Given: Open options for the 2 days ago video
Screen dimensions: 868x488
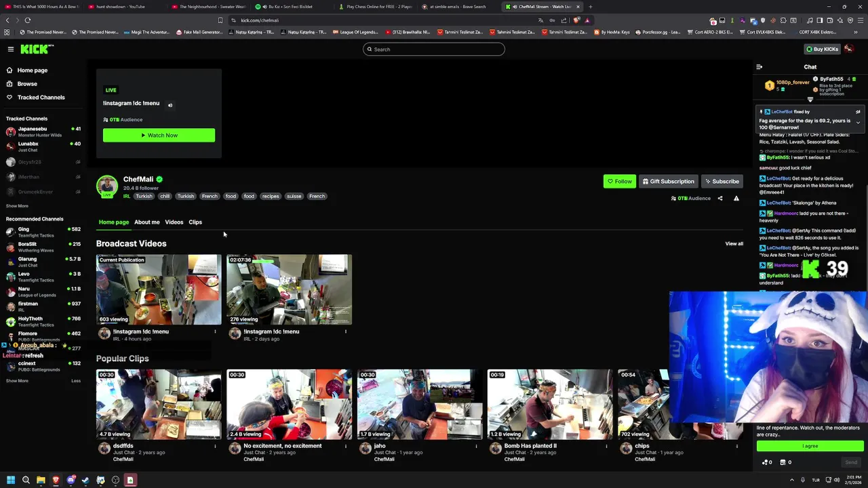Looking at the screenshot, I should coord(346,331).
